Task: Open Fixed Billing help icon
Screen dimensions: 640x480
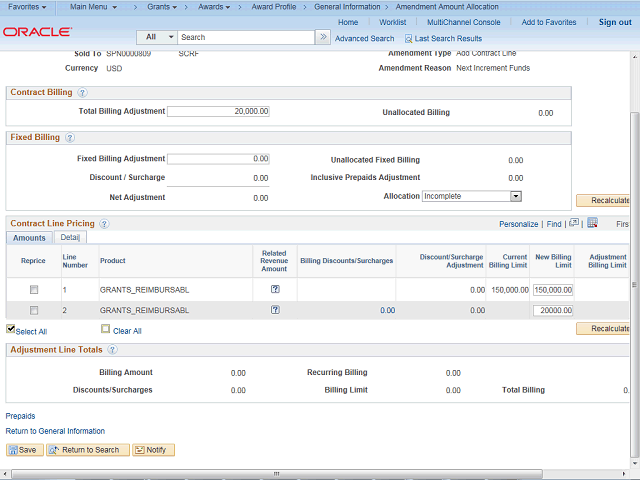Action: pyautogui.click(x=70, y=137)
